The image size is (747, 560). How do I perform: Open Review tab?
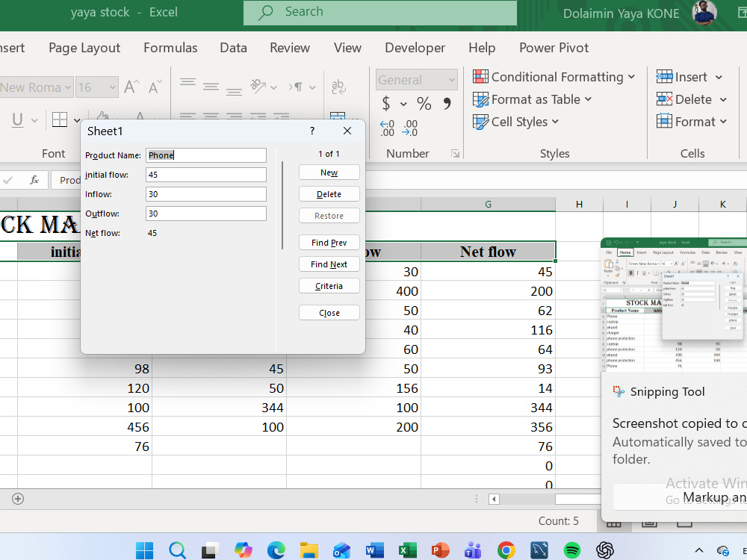290,48
